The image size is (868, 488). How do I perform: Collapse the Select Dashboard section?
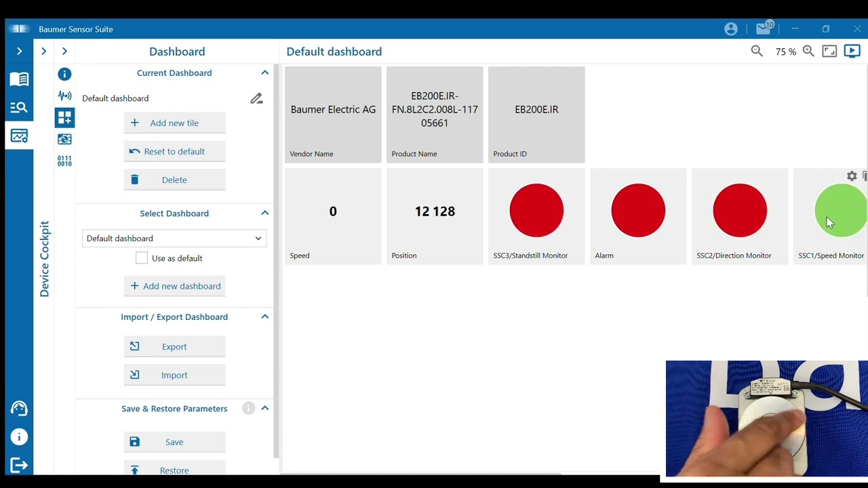pos(265,213)
